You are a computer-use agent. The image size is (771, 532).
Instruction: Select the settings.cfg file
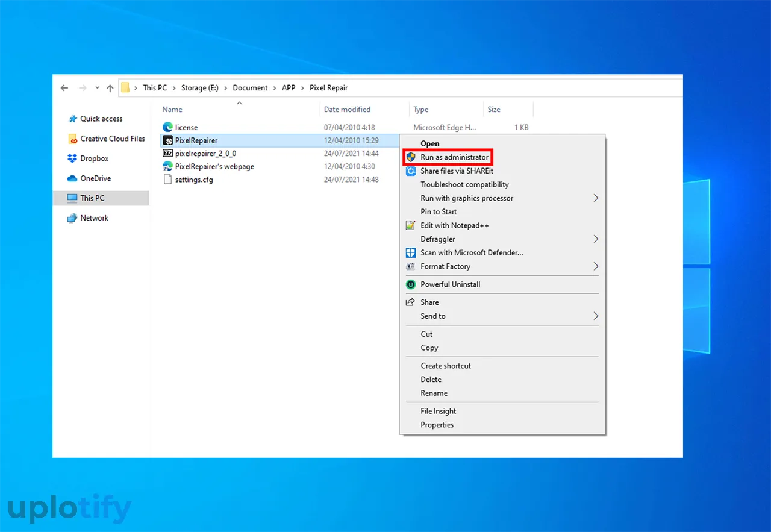point(194,180)
